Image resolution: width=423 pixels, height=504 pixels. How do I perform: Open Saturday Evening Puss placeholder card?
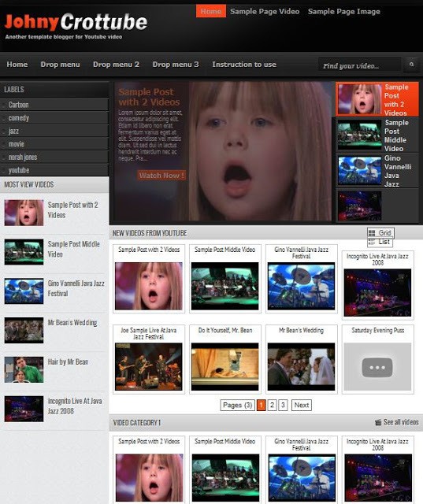pos(377,359)
